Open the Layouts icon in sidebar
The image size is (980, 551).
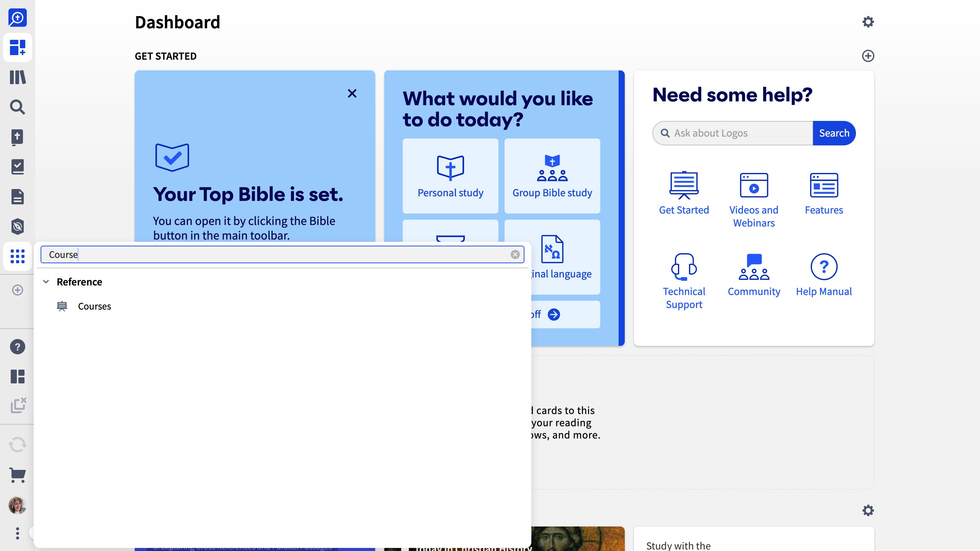pos(17,377)
